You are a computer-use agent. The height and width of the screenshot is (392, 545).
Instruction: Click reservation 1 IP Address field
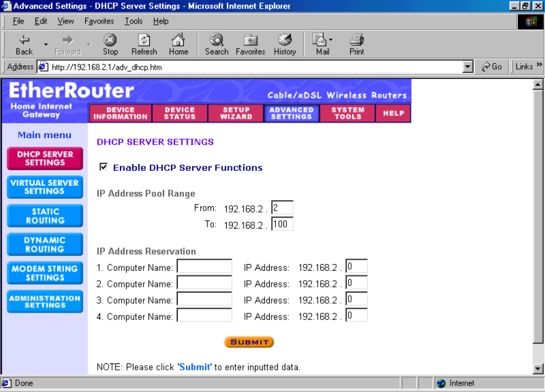(x=357, y=266)
